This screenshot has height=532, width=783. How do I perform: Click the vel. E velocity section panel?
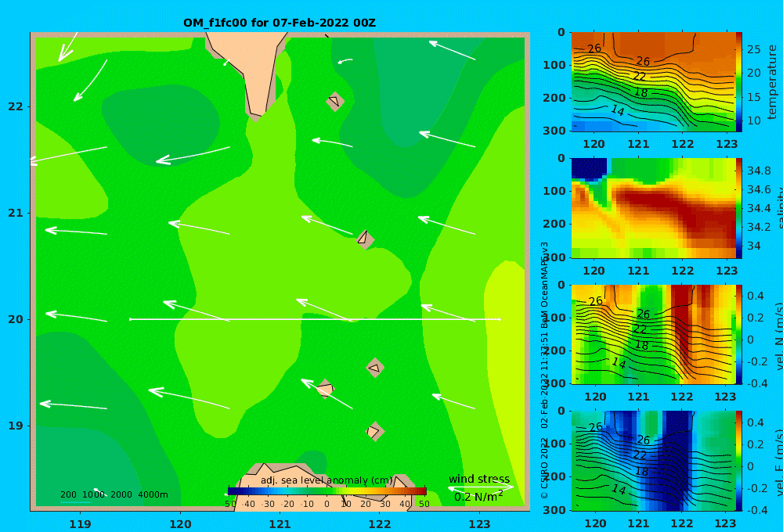tap(654, 461)
